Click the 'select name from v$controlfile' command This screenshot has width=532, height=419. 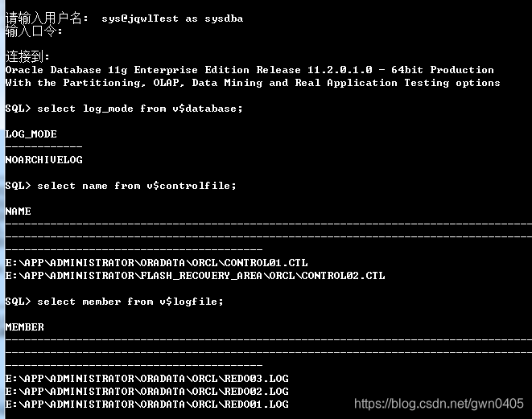[137, 186]
